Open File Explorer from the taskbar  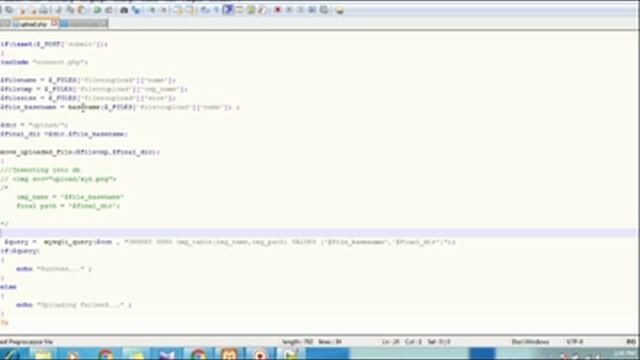click(42, 354)
